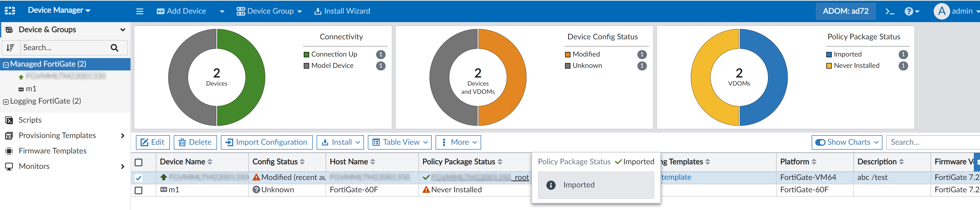Open the help question mark menu
The width and height of the screenshot is (980, 210).
[x=912, y=11]
